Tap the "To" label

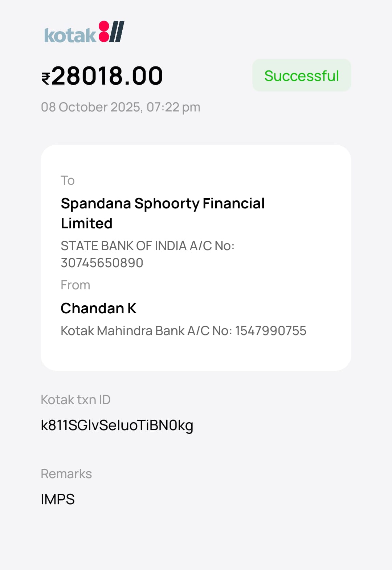(68, 180)
